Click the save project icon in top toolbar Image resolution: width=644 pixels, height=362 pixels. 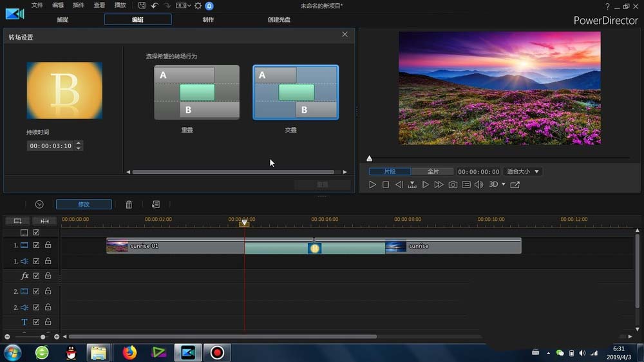[142, 6]
